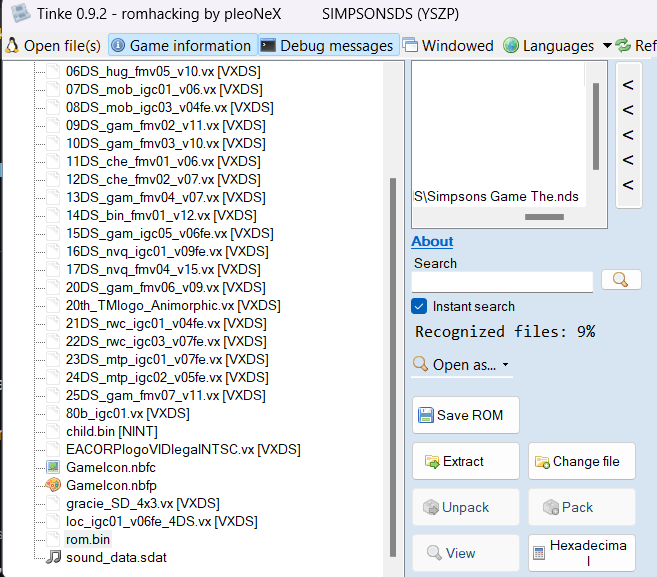Click the Save ROM button
The width and height of the screenshot is (657, 577).
[x=466, y=415]
